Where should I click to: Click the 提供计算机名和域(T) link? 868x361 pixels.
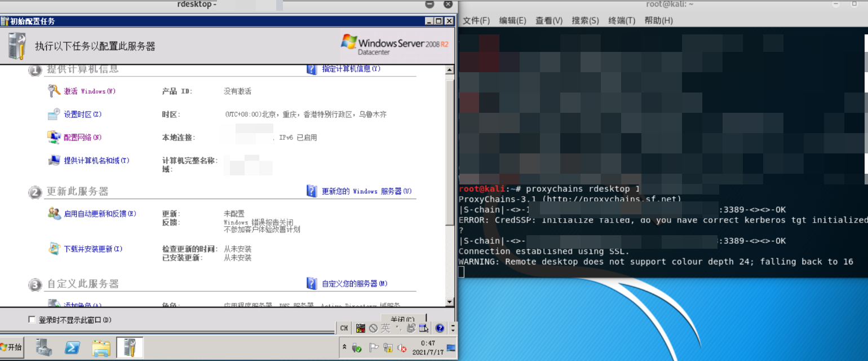pyautogui.click(x=96, y=160)
